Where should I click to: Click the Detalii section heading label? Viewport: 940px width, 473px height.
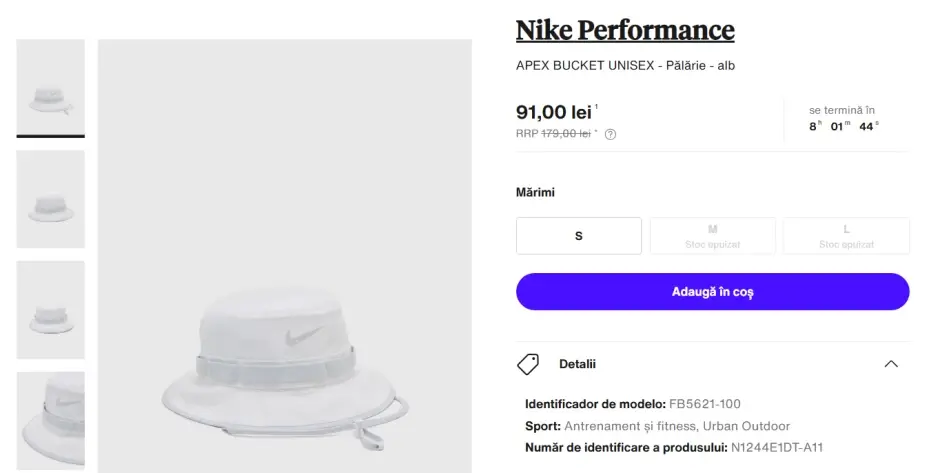(577, 364)
